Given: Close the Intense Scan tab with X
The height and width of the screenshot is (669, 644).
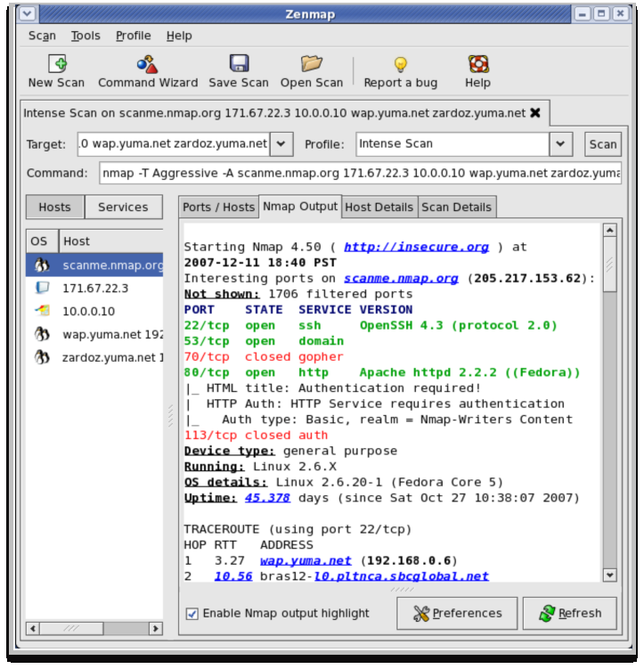Looking at the screenshot, I should tap(534, 112).
